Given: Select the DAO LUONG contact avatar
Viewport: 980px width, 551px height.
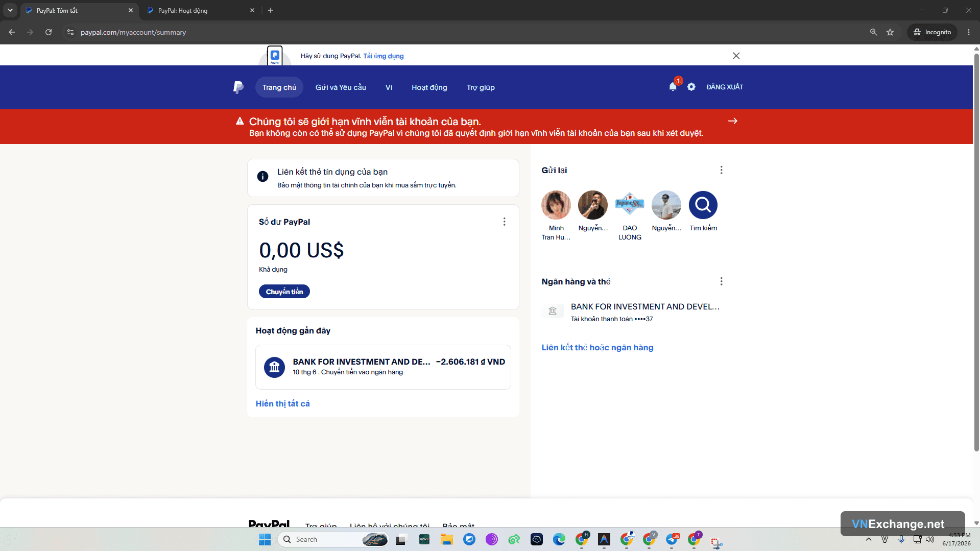Looking at the screenshot, I should 630,205.
